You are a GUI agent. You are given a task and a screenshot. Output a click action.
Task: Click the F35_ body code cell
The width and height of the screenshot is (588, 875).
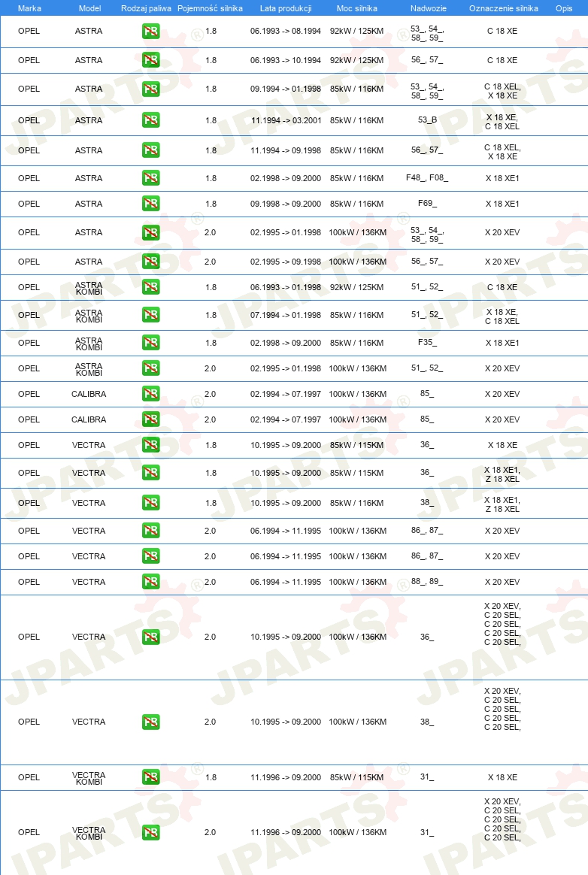[428, 342]
